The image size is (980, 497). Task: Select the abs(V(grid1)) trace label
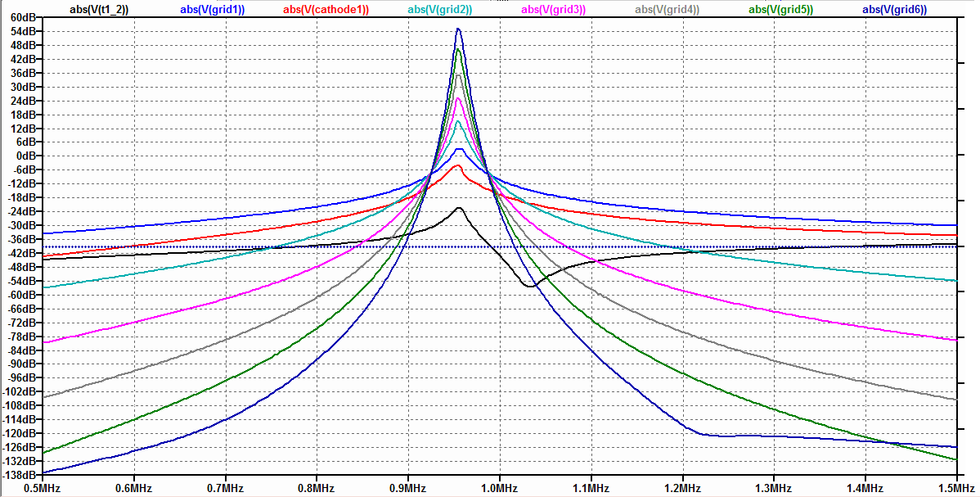[x=212, y=9]
